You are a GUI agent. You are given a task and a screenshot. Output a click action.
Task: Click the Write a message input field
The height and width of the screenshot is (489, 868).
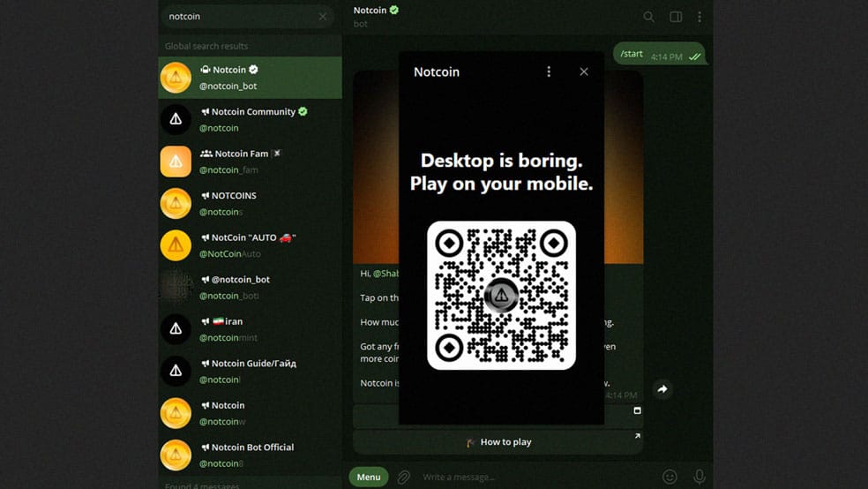tap(537, 477)
